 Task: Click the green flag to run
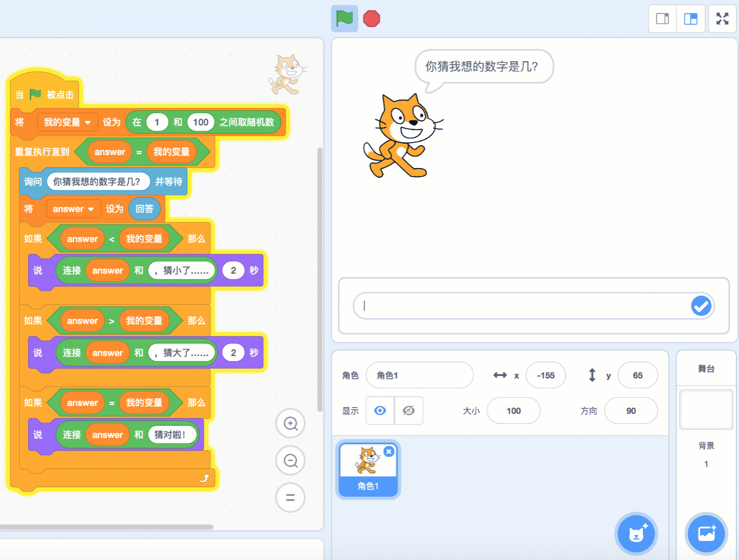pos(344,19)
